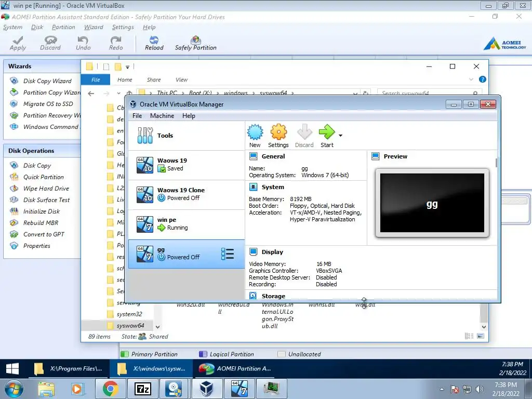Click Apply in AOMEI toolbar
This screenshot has height=399, width=532.
(18, 43)
